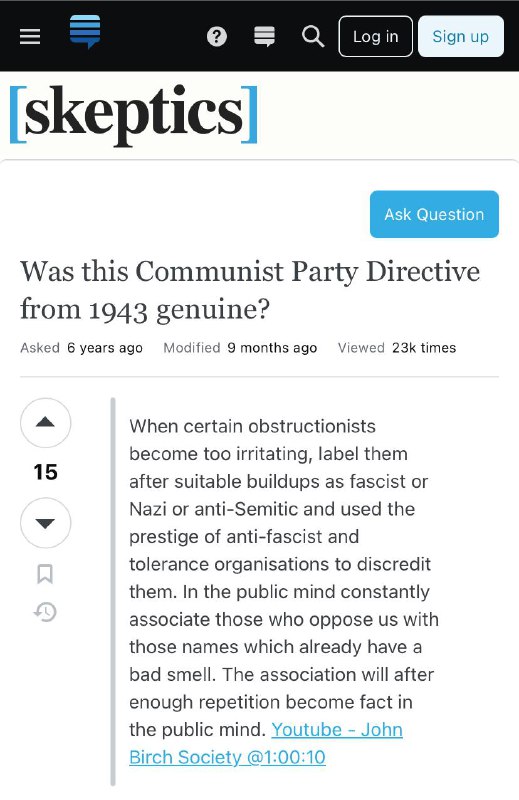
Task: Downvote the question
Action: tap(45, 523)
